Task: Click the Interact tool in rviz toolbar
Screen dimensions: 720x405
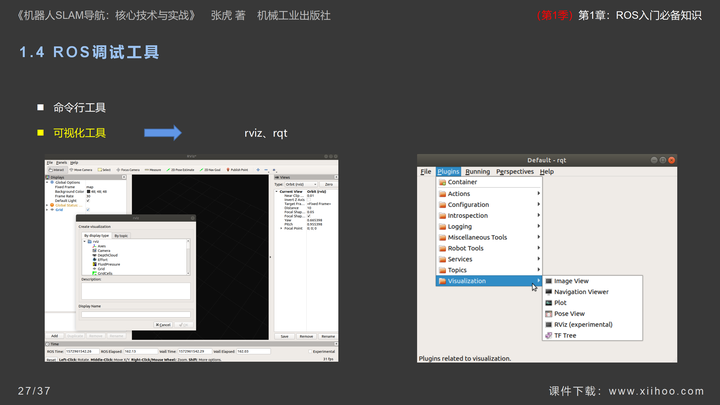Action: point(56,170)
